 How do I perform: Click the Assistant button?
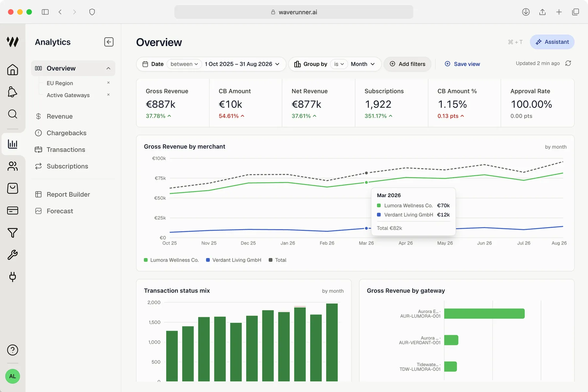pos(552,42)
